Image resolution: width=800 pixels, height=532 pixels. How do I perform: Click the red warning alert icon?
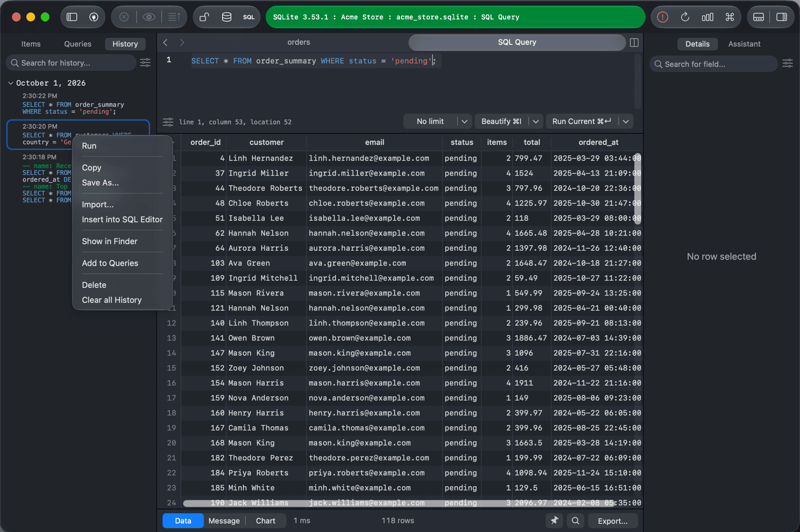(x=662, y=17)
